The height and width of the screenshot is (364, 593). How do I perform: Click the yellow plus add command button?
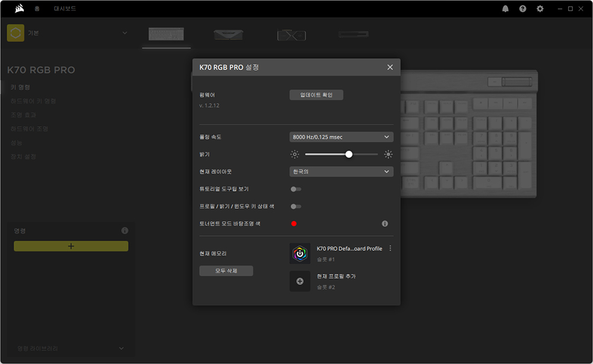71,246
